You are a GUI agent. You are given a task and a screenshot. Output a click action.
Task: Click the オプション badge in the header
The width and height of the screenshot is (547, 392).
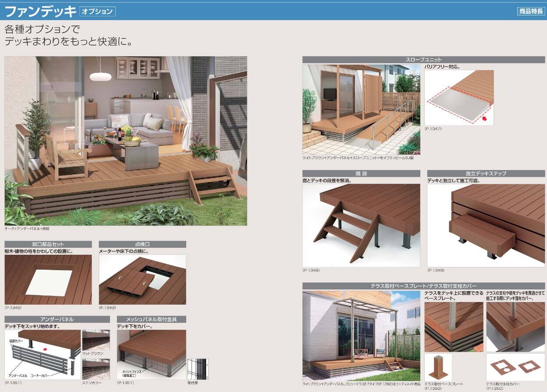pyautogui.click(x=97, y=11)
